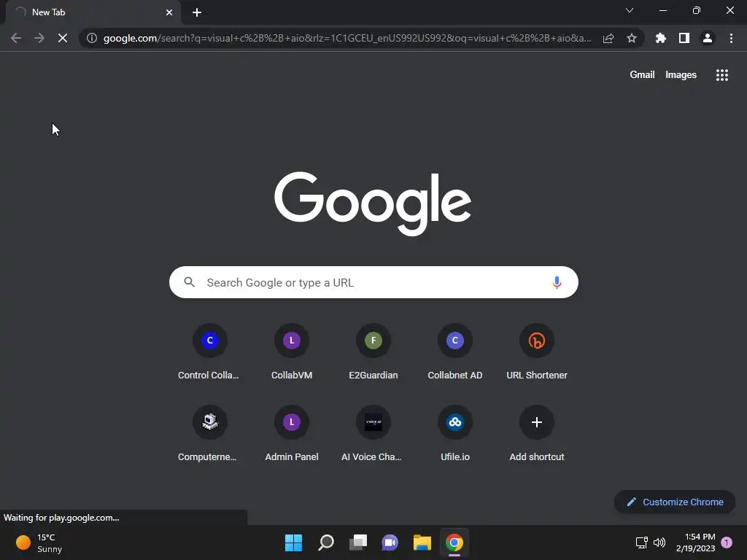Click Customize Chrome button
Viewport: 747px width, 560px height.
tap(675, 502)
